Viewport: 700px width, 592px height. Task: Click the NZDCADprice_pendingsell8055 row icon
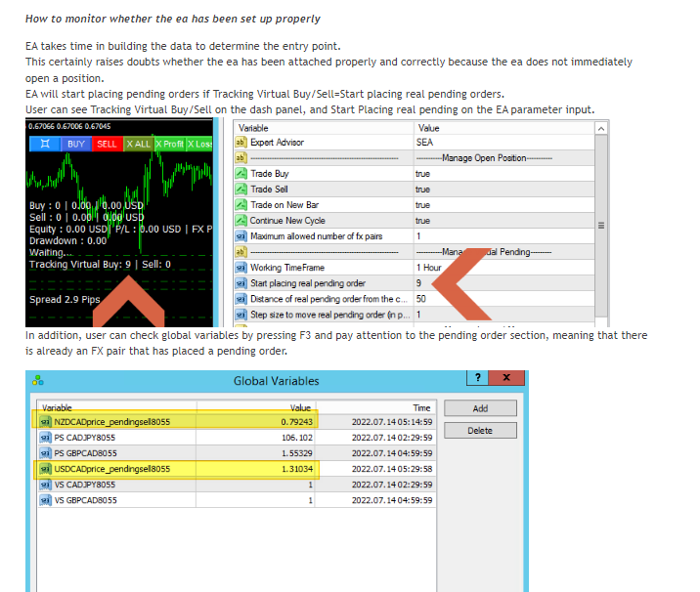pos(45,422)
